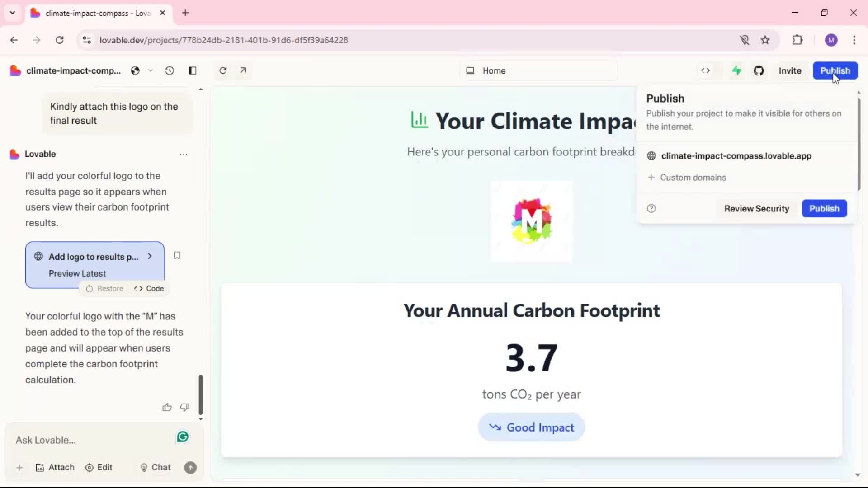The width and height of the screenshot is (868, 488).
Task: Click the chat panel scrollbar thumb
Action: (x=201, y=394)
